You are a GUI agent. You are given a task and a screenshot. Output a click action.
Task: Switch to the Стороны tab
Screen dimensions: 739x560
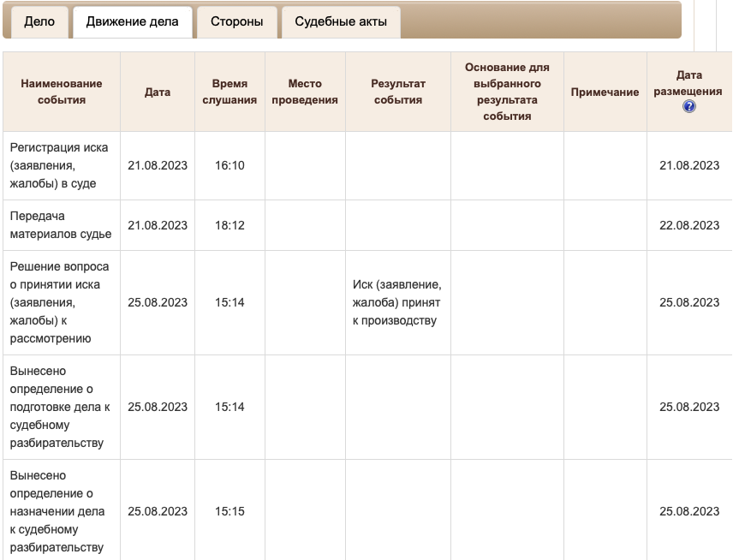(236, 21)
